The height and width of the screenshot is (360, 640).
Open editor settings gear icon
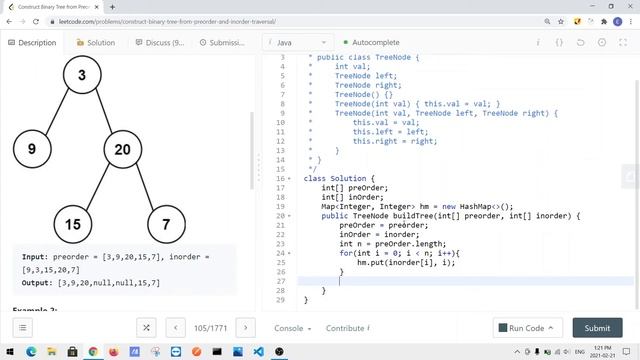pos(602,42)
